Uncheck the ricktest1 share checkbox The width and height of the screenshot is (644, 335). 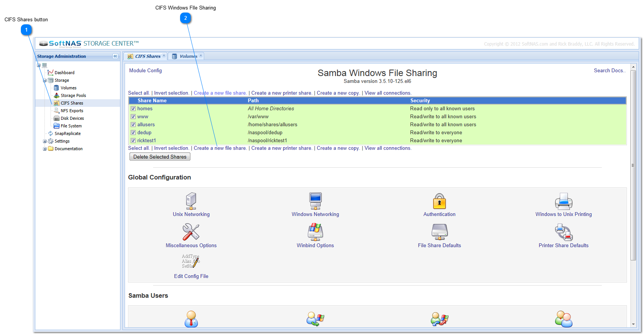point(133,141)
